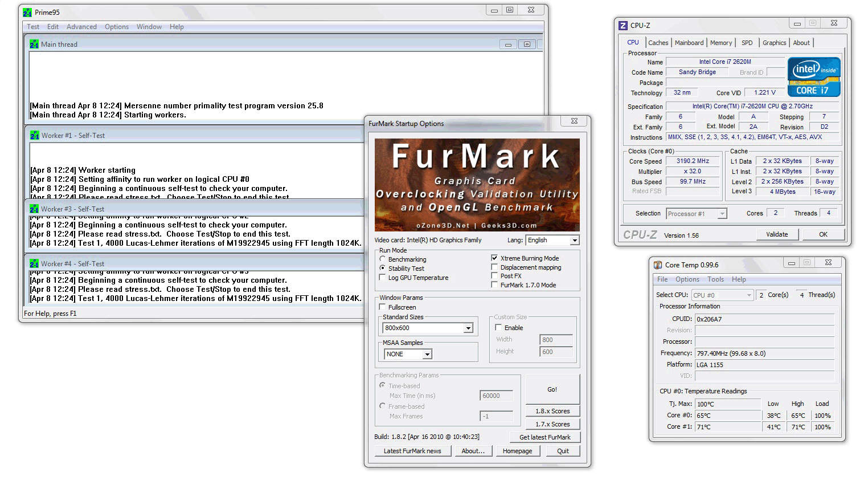Open the Core Temp Options menu
868x484 pixels.
tap(687, 279)
